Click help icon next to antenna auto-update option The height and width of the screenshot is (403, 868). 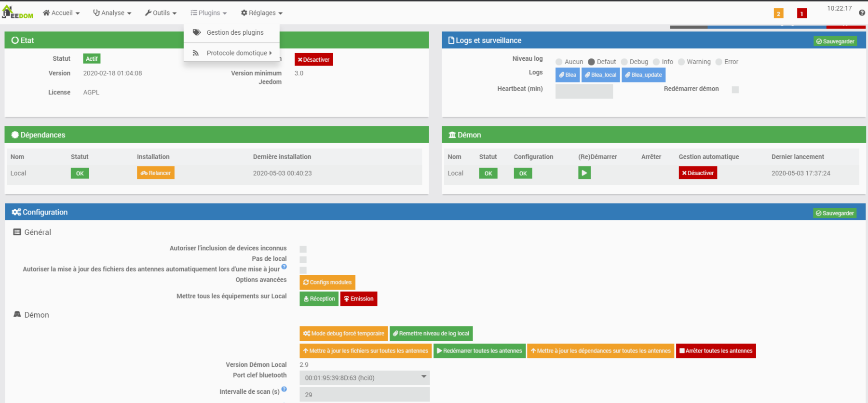284,267
